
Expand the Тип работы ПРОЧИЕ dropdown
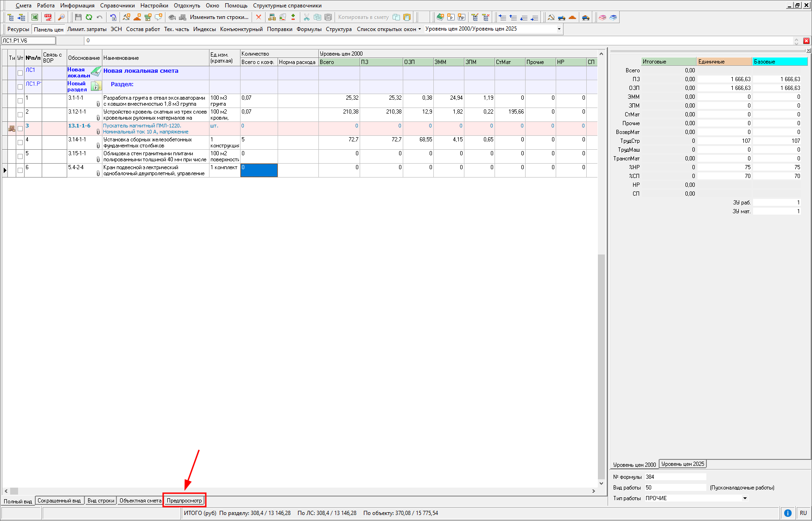point(745,498)
